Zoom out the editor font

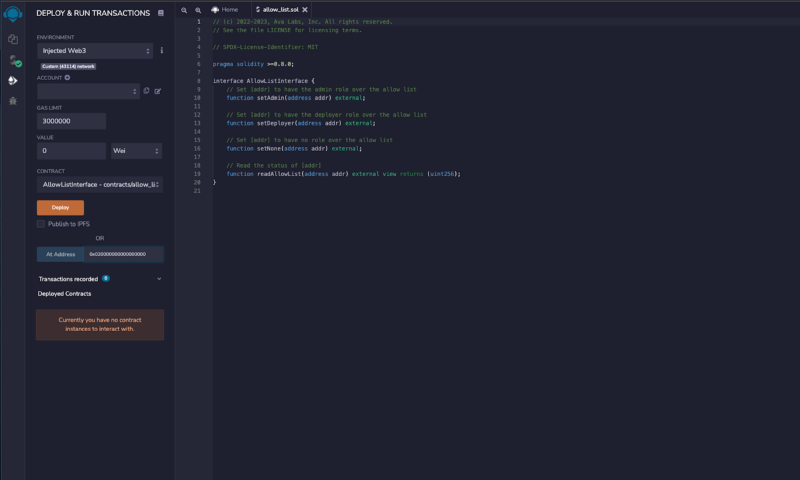coord(184,10)
